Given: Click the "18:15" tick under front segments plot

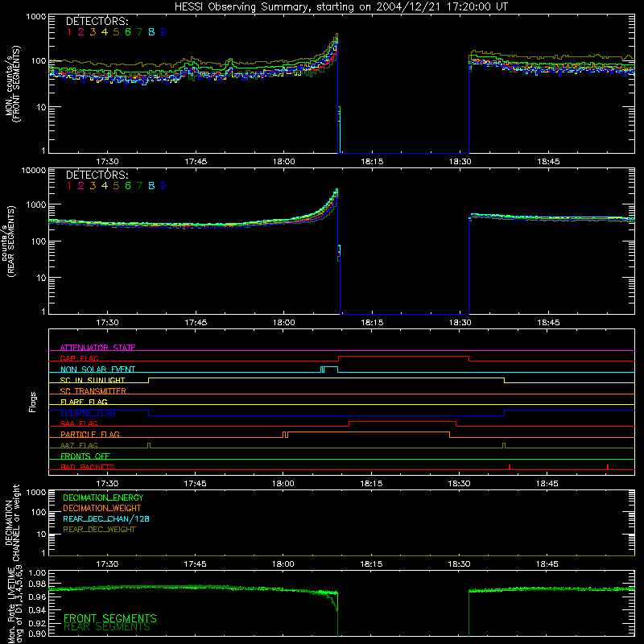Looking at the screenshot, I should [x=372, y=162].
